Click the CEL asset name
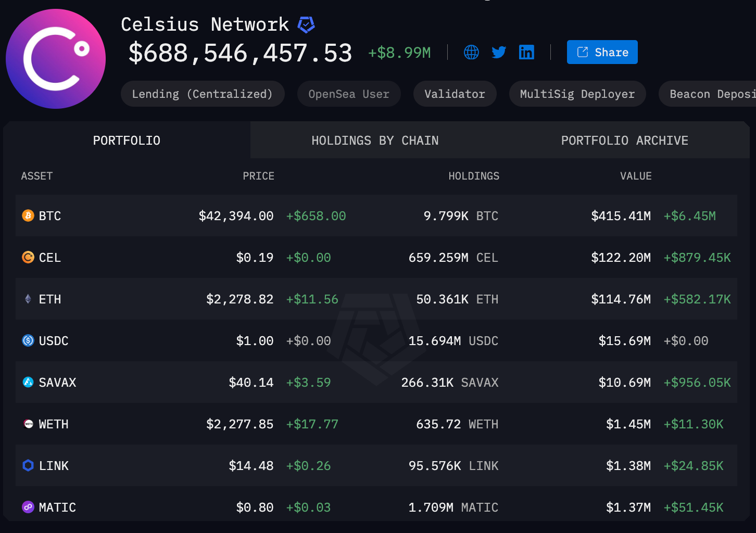Image resolution: width=756 pixels, height=533 pixels. [50, 257]
